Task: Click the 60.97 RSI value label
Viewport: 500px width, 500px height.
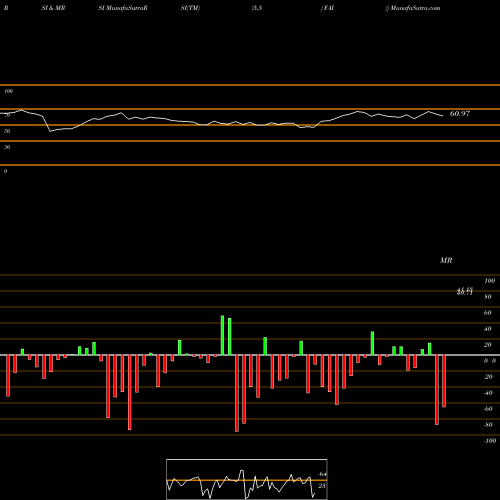Action: pyautogui.click(x=460, y=114)
